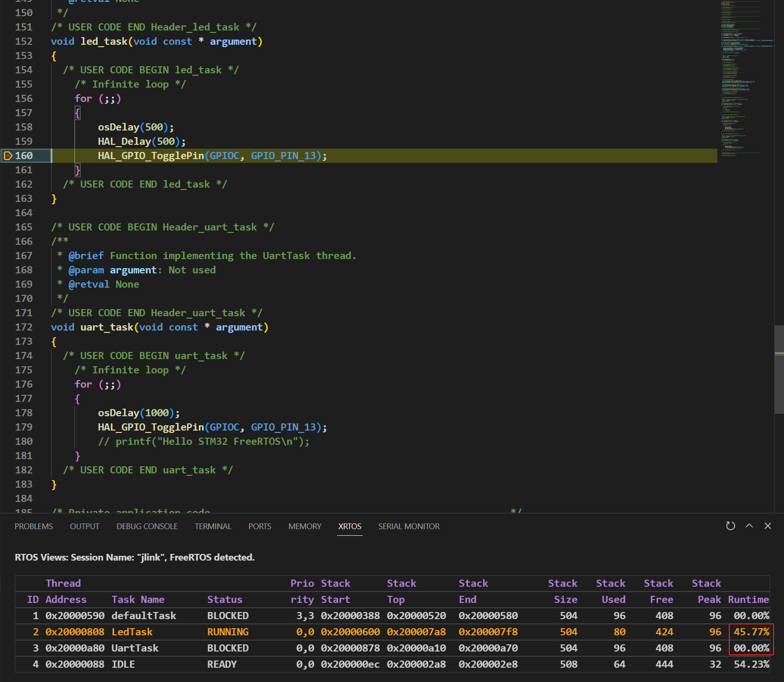Viewport: 784px width, 682px height.
Task: Open the SERIAL MONITOR tab
Action: tap(409, 526)
